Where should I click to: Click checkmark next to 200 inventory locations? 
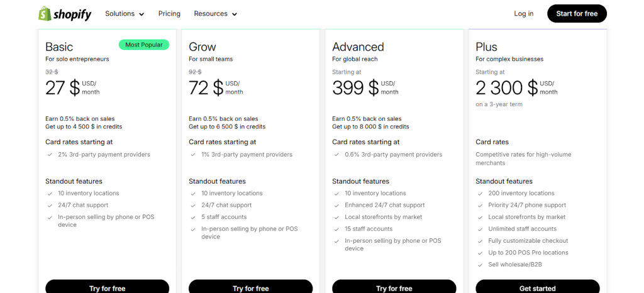pyautogui.click(x=479, y=194)
